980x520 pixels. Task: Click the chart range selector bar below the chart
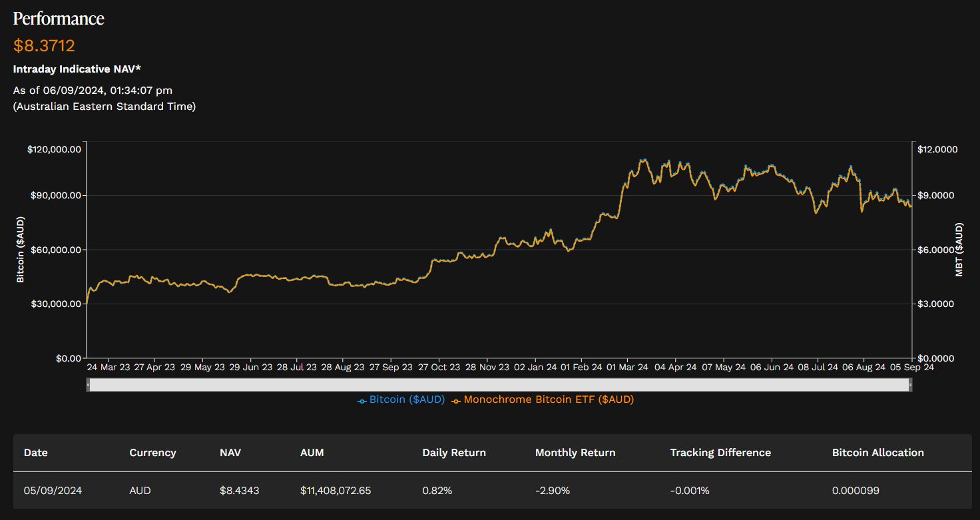(499, 384)
